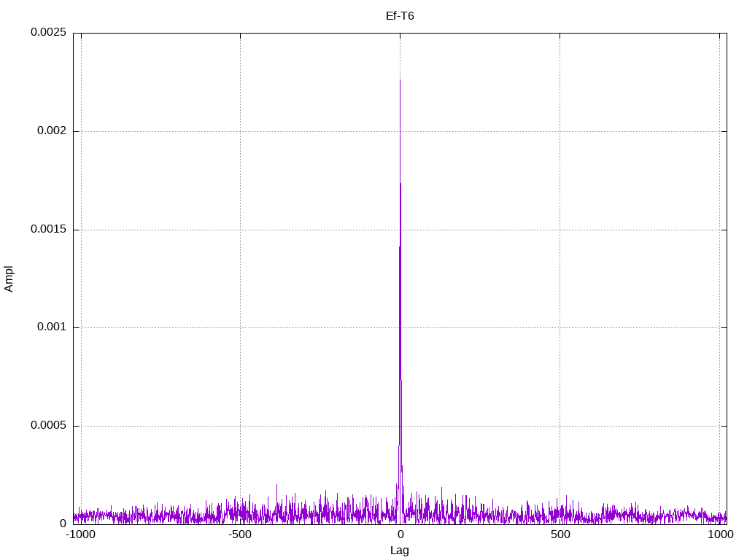Screen dimensions: 747x560
Task: Click the 500 x-axis tick label
Action: [x=560, y=534]
